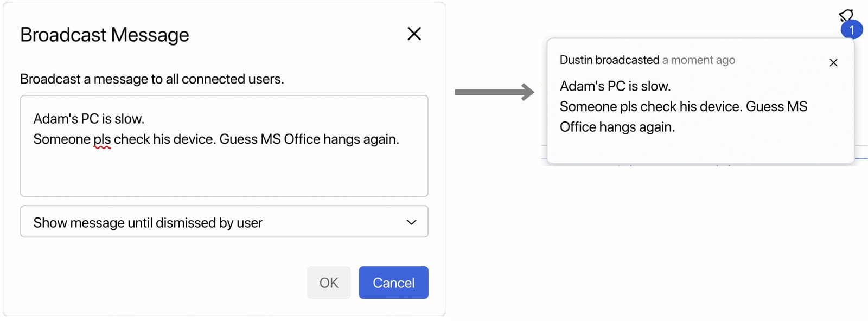The image size is (868, 321).
Task: Focus the empty area of the message text box
Action: coord(224,174)
